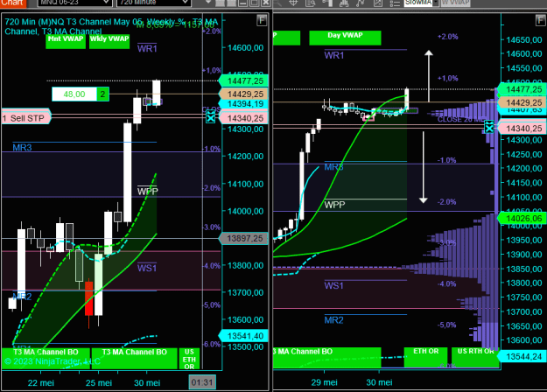547x392 pixels.
Task: Open the Drawing Tools toolbar icon
Action: tap(361, 3)
